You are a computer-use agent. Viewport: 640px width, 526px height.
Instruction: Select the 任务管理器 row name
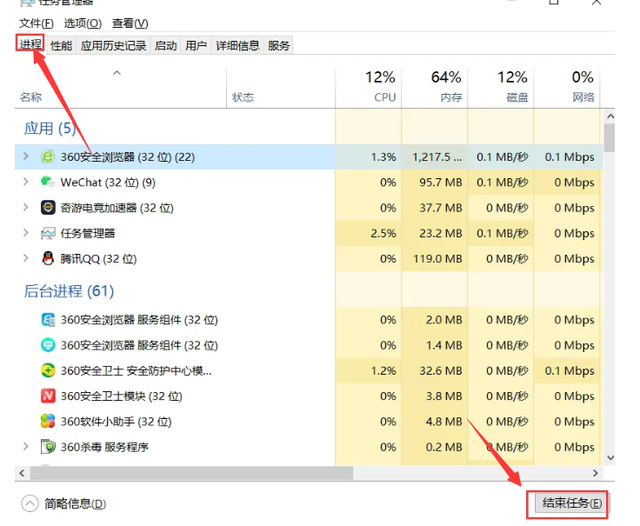[x=87, y=233]
